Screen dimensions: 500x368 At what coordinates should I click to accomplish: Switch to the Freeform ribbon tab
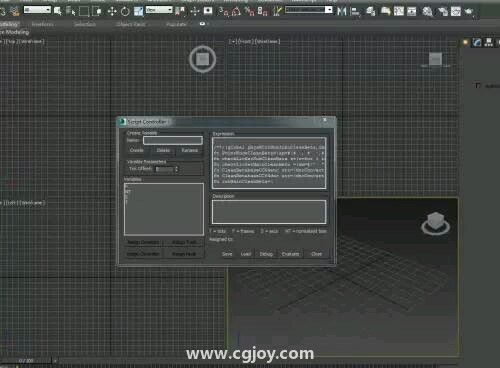coord(43,24)
